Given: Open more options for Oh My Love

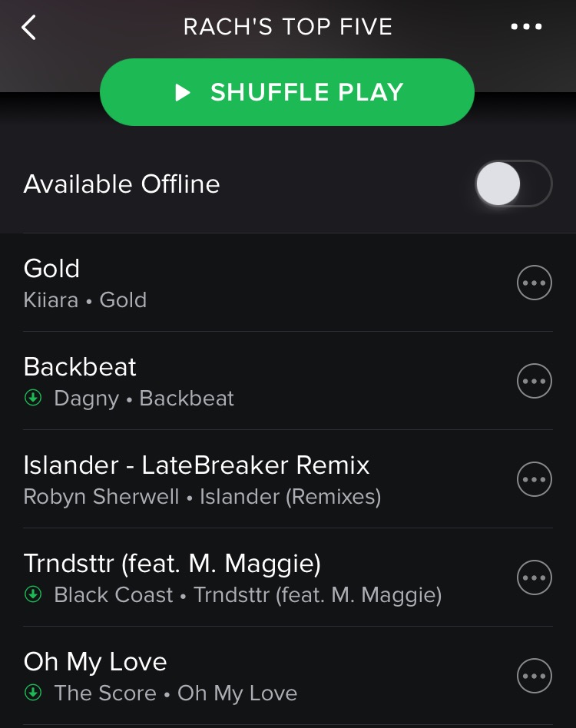Looking at the screenshot, I should [535, 676].
